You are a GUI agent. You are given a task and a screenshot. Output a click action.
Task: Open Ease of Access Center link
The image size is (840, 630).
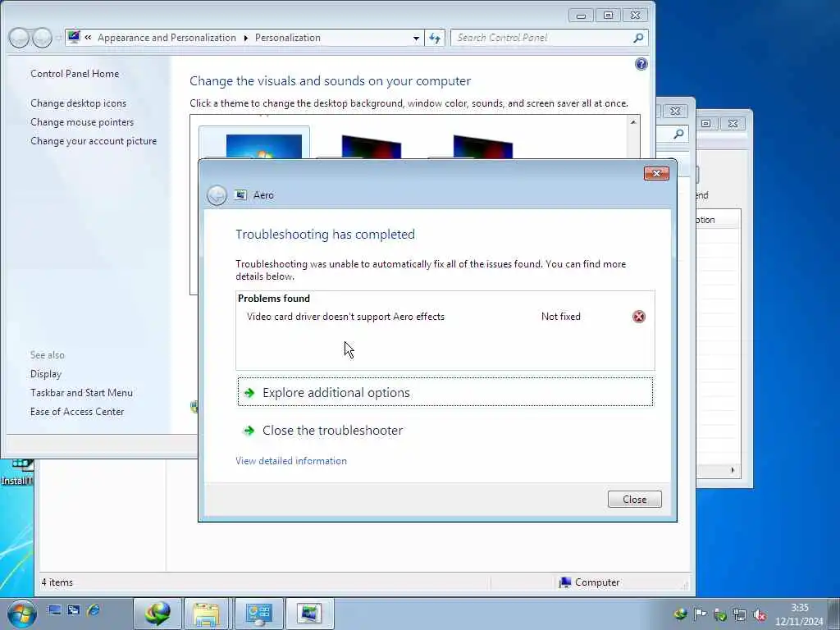point(77,412)
